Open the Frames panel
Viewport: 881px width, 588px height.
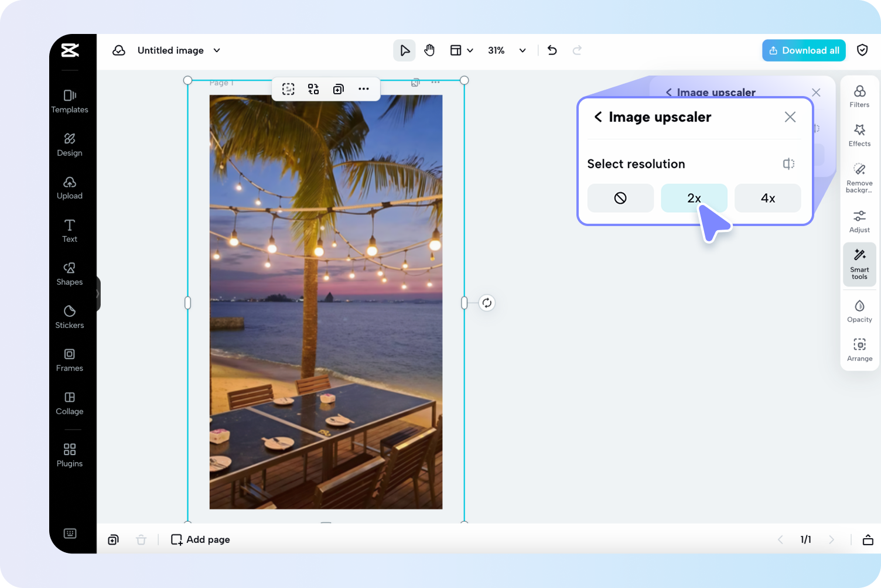pyautogui.click(x=70, y=360)
